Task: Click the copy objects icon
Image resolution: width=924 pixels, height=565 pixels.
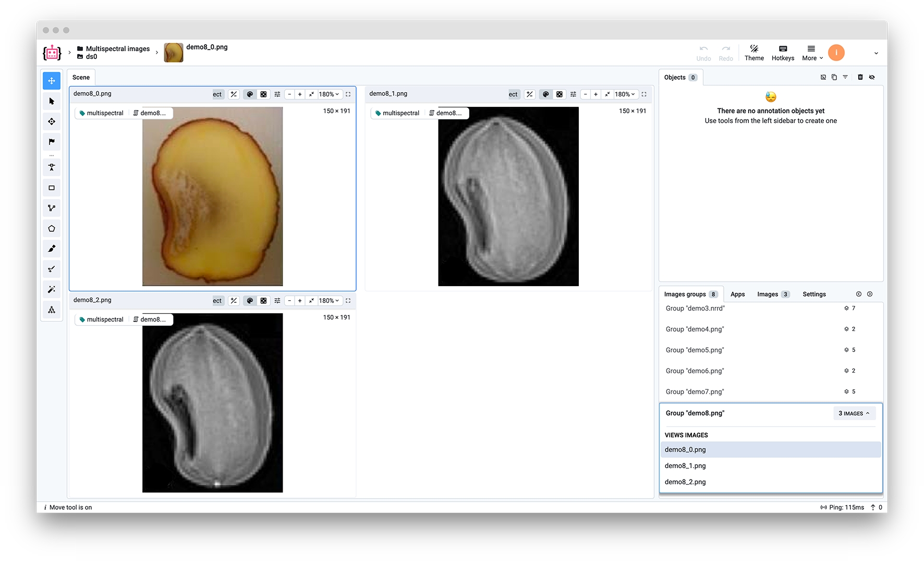Action: point(834,77)
